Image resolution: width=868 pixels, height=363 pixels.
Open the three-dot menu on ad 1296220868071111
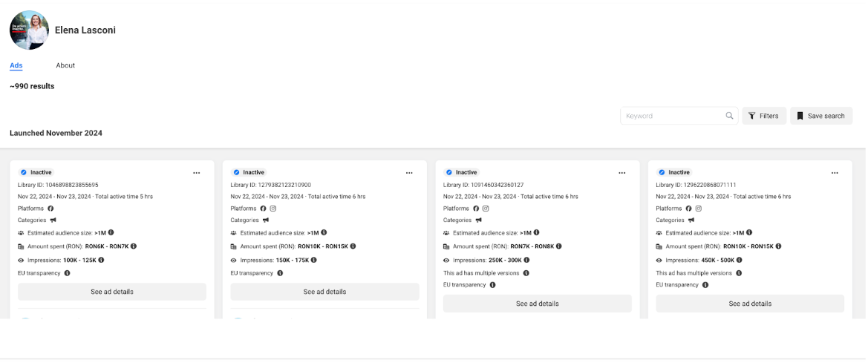[835, 173]
